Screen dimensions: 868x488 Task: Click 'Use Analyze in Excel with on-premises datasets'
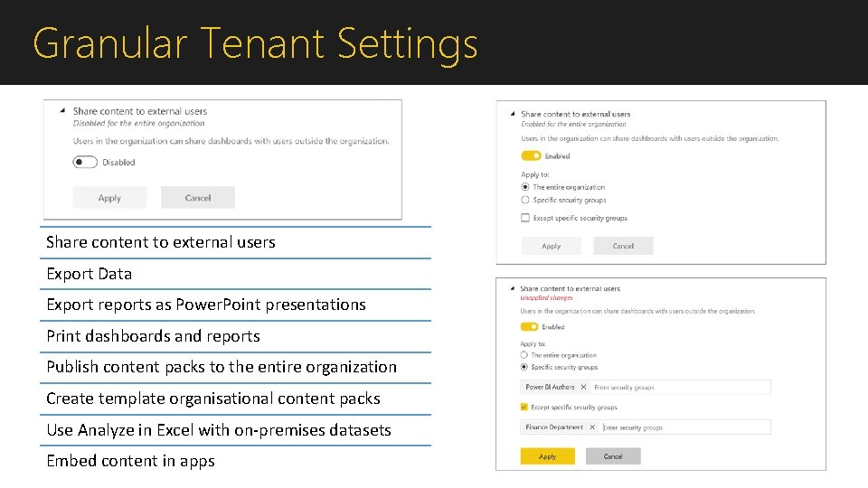click(235, 430)
